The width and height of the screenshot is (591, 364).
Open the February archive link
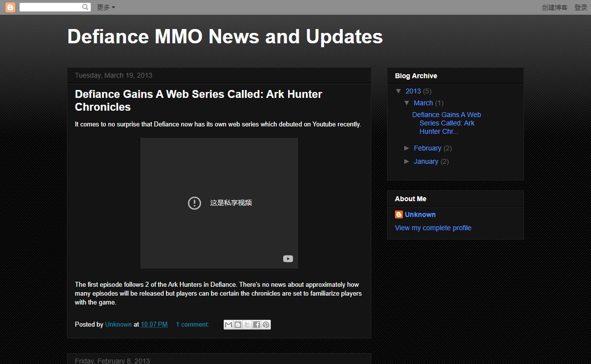tap(427, 148)
